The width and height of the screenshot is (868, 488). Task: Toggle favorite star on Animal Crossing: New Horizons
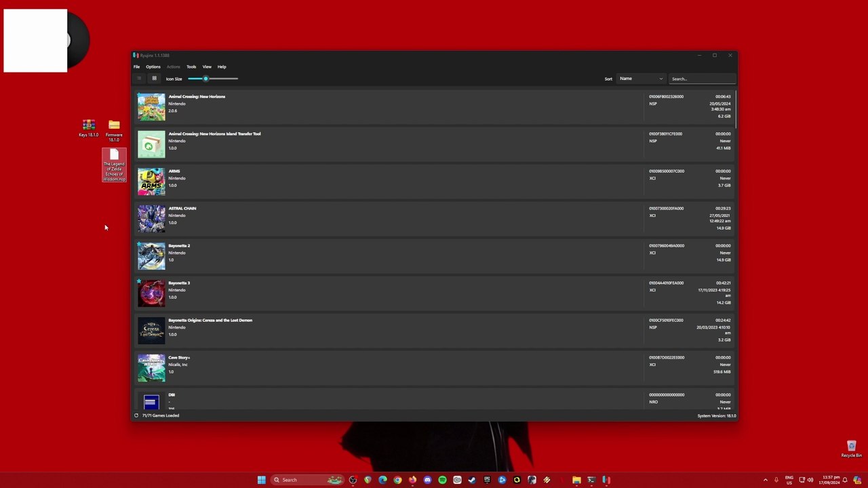click(x=139, y=95)
